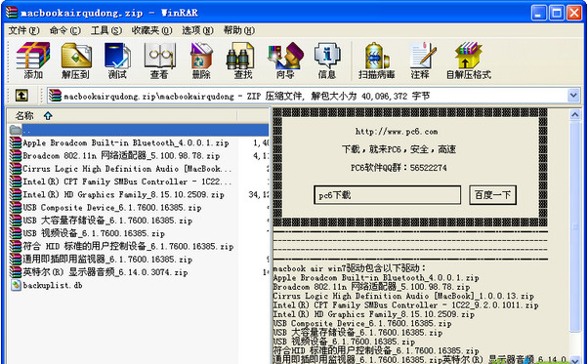Open the 帮助(H) menu

[239, 30]
